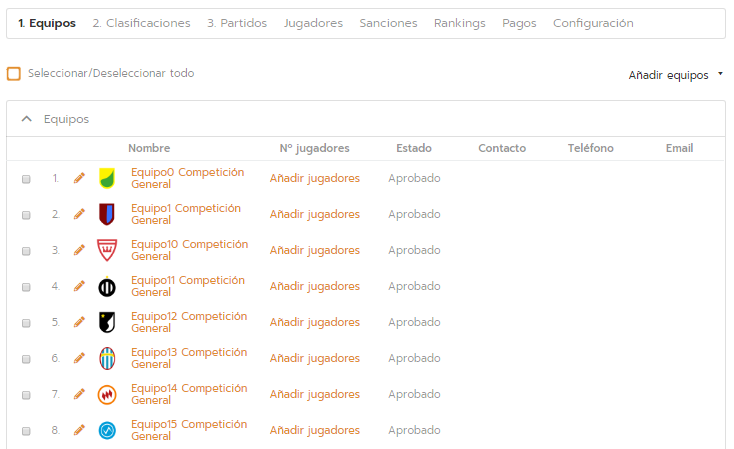Click Añadir jugadores for Equipo12

(x=315, y=322)
